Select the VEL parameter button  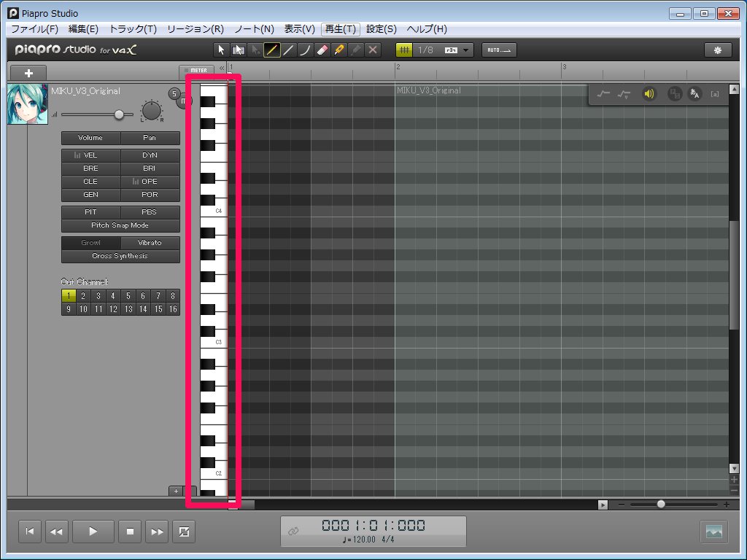(90, 155)
